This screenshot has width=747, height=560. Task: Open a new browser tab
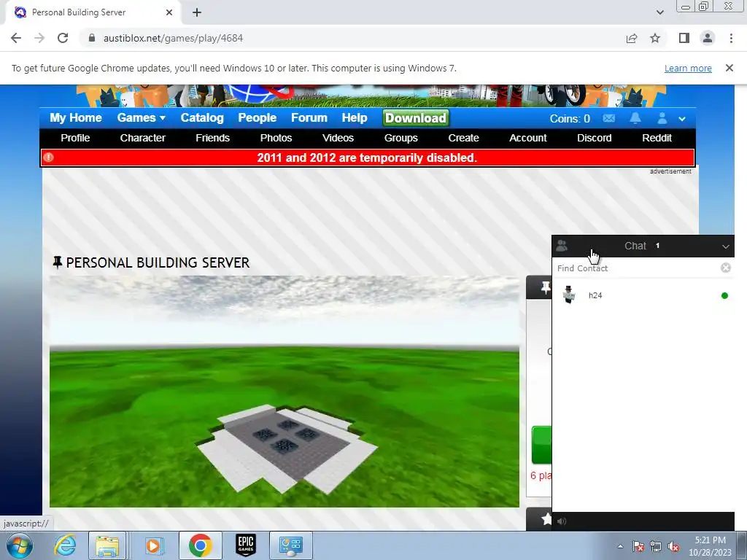coord(197,13)
